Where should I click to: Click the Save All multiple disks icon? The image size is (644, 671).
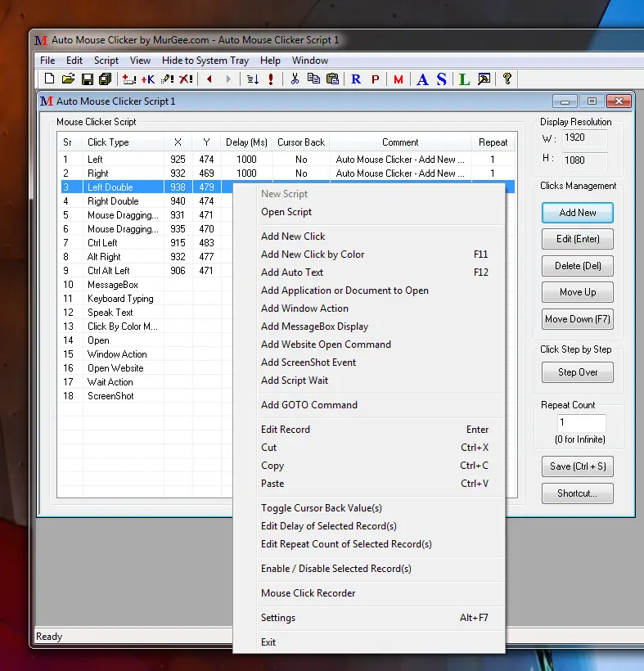(x=106, y=79)
